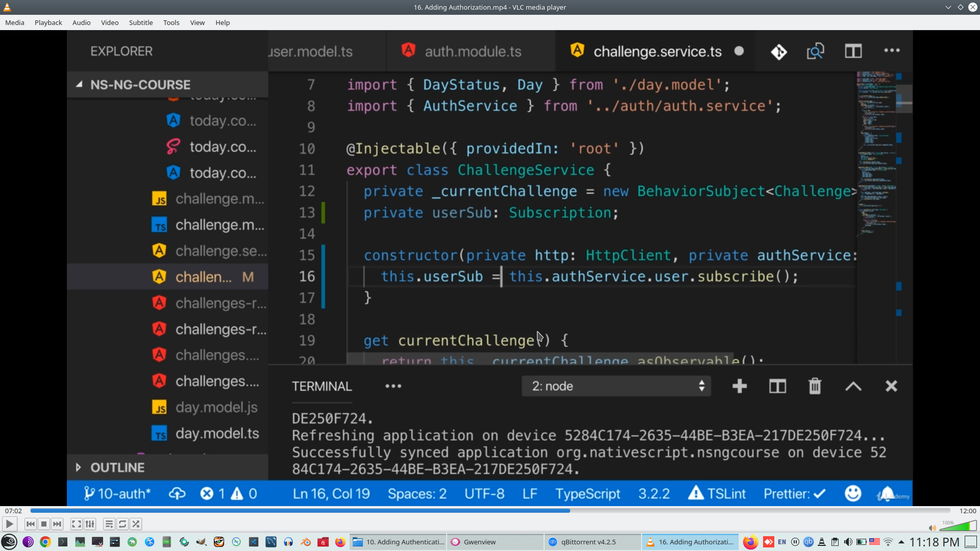Adjust the VLC volume slider
The image size is (980, 551).
pyautogui.click(x=959, y=527)
